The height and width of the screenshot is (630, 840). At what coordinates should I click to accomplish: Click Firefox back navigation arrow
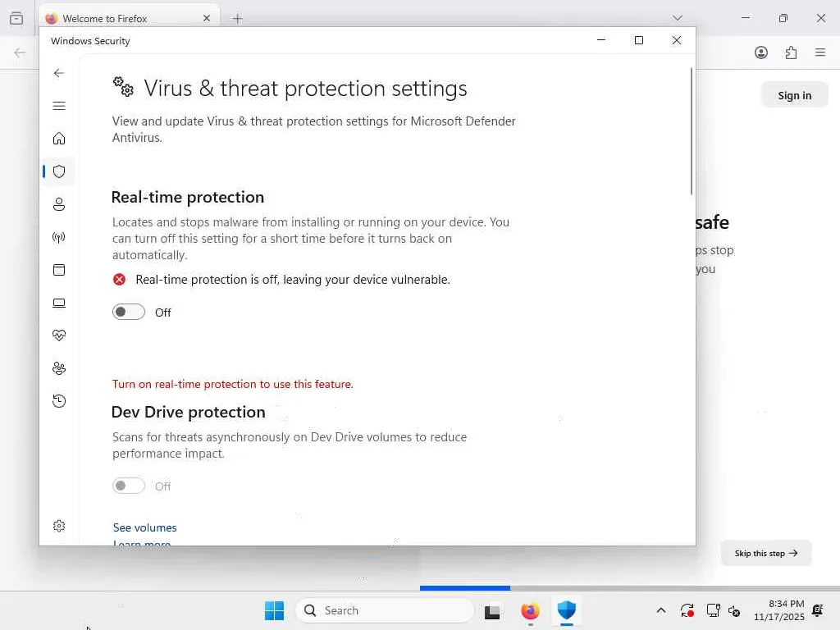[20, 52]
